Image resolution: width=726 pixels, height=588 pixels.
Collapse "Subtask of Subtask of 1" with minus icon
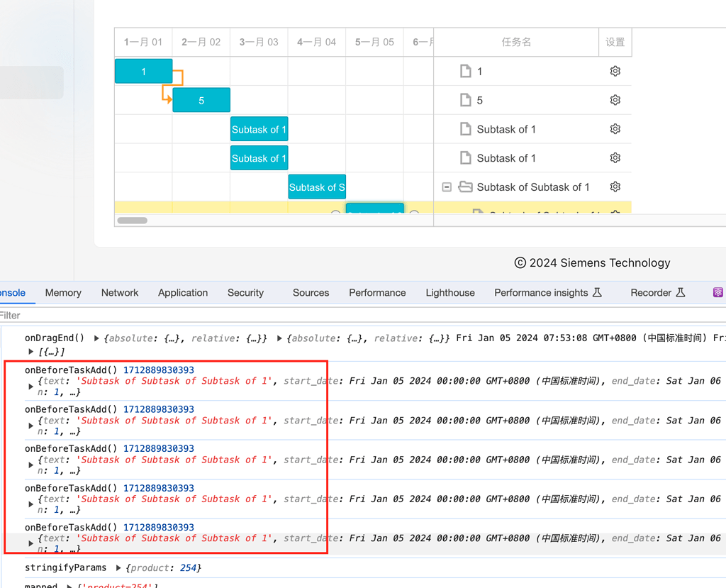tap(447, 187)
